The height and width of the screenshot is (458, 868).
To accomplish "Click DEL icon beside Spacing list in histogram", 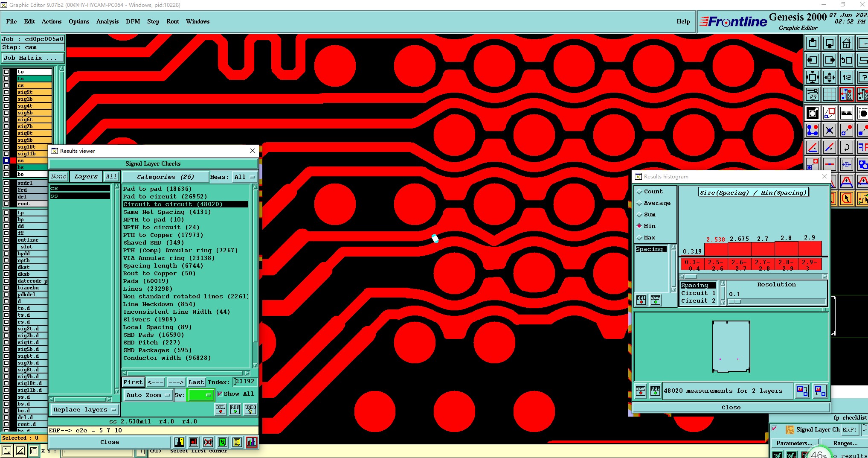I will pos(641,300).
